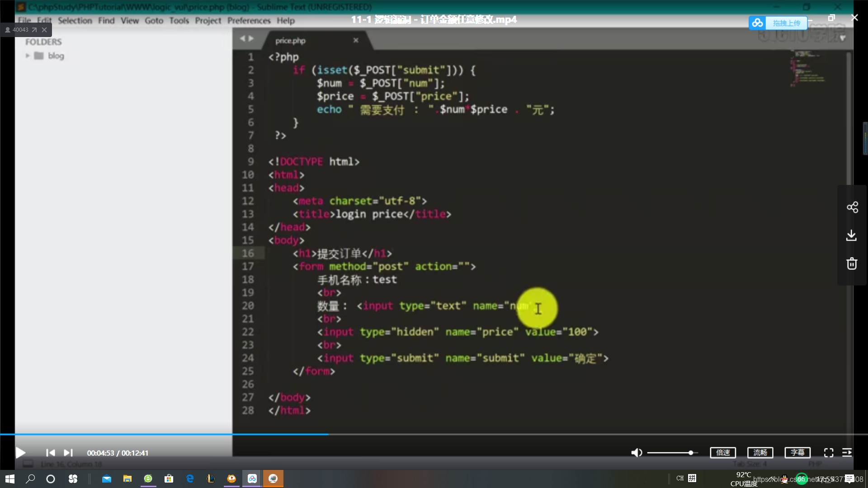Click the user icon beside 40043
The width and height of the screenshot is (868, 488).
click(8, 30)
